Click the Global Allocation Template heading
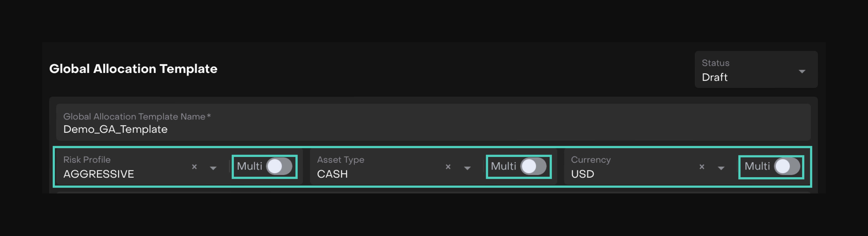This screenshot has width=868, height=236. point(133,69)
